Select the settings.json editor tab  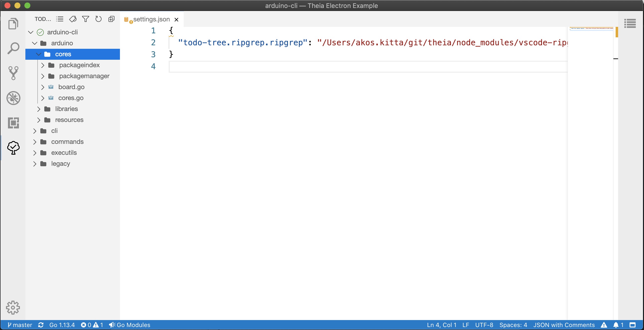tap(151, 19)
